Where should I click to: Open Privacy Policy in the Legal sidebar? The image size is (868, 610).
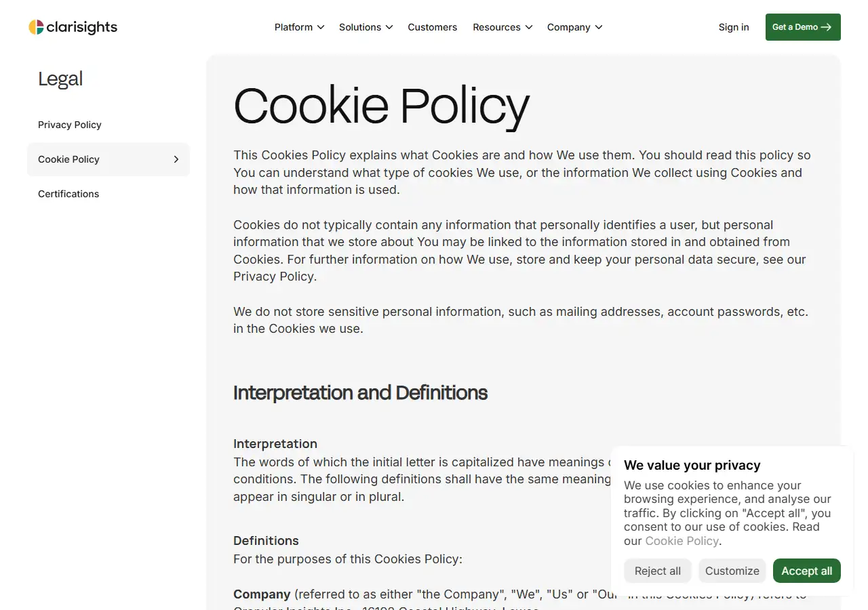70,125
